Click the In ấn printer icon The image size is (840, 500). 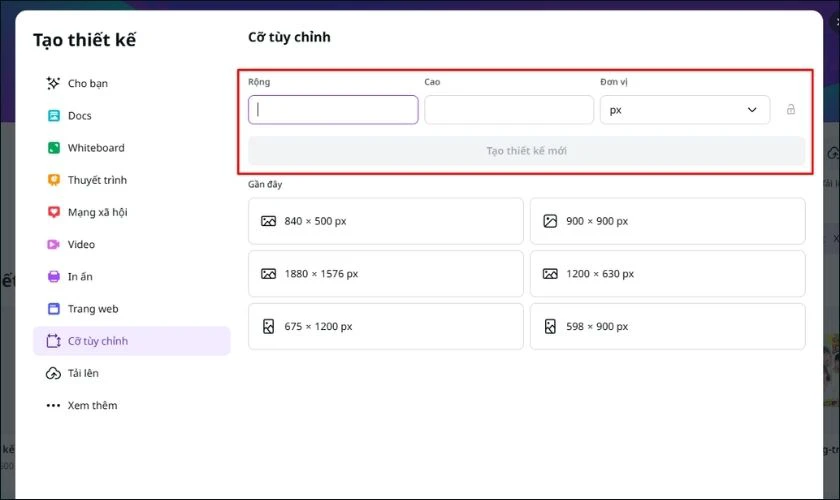[x=54, y=277]
